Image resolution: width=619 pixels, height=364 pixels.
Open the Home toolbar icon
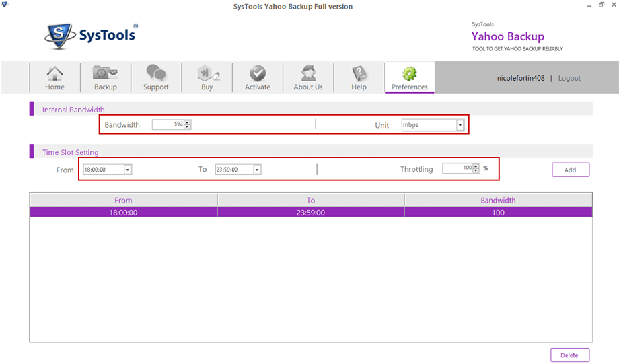tap(54, 78)
